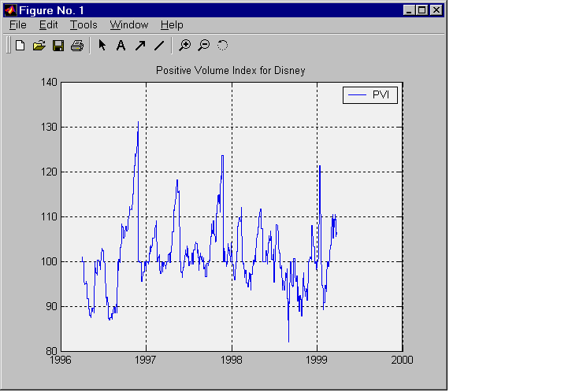Image resolution: width=583 pixels, height=392 pixels.
Task: Activate the Zoom Out magnifier tool
Action: tap(203, 46)
